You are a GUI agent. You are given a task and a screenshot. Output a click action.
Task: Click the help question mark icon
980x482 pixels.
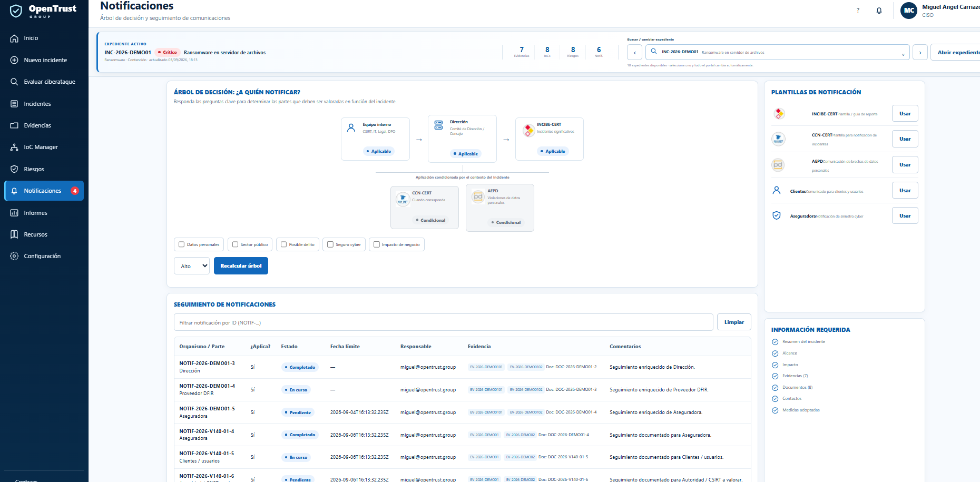[858, 10]
